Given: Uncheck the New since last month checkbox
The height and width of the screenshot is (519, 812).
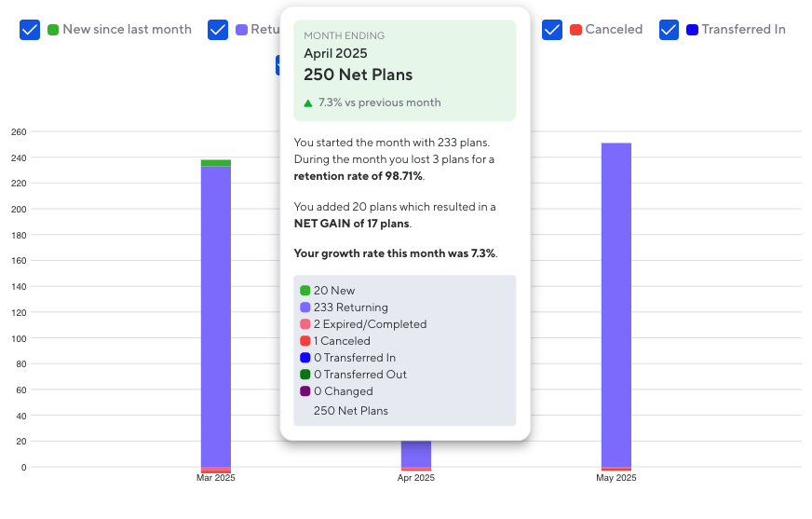Looking at the screenshot, I should point(30,30).
